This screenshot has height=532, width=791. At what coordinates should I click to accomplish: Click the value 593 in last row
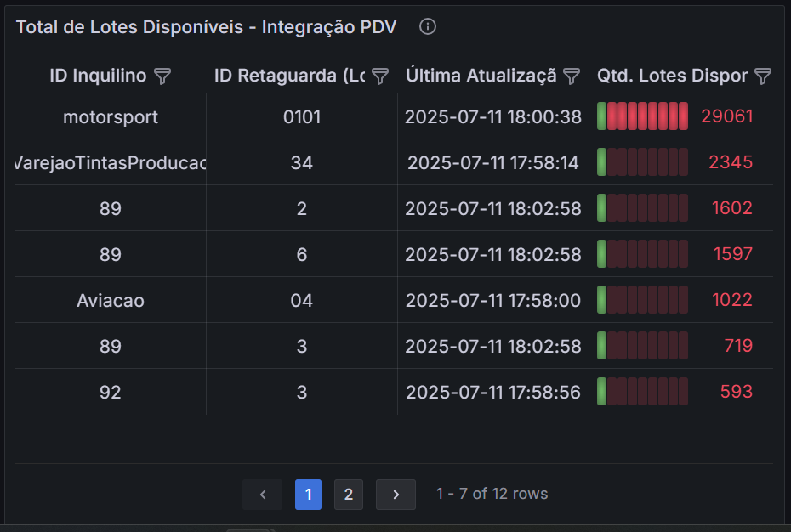click(736, 392)
